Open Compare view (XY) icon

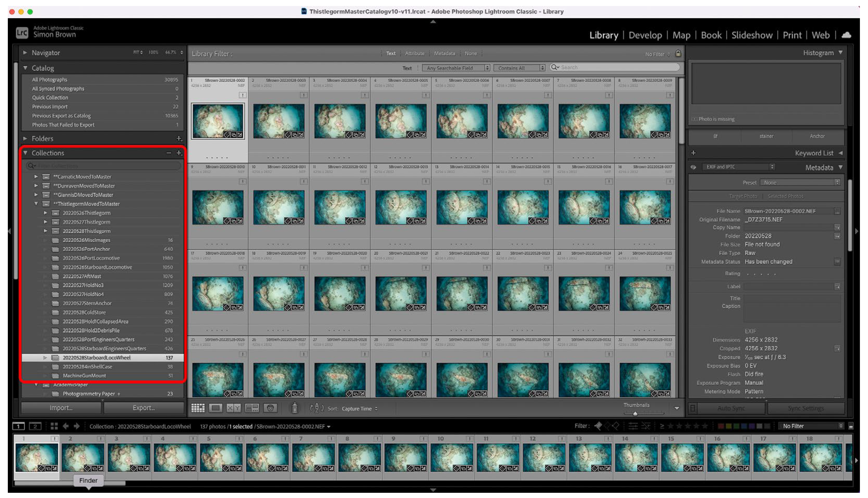234,408
